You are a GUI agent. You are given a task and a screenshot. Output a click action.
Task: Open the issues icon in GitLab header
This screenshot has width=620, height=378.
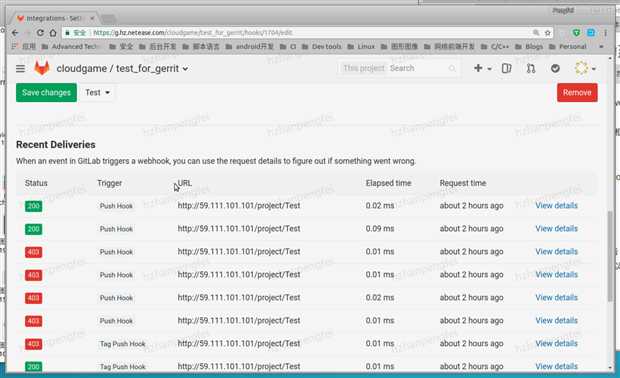(x=506, y=68)
